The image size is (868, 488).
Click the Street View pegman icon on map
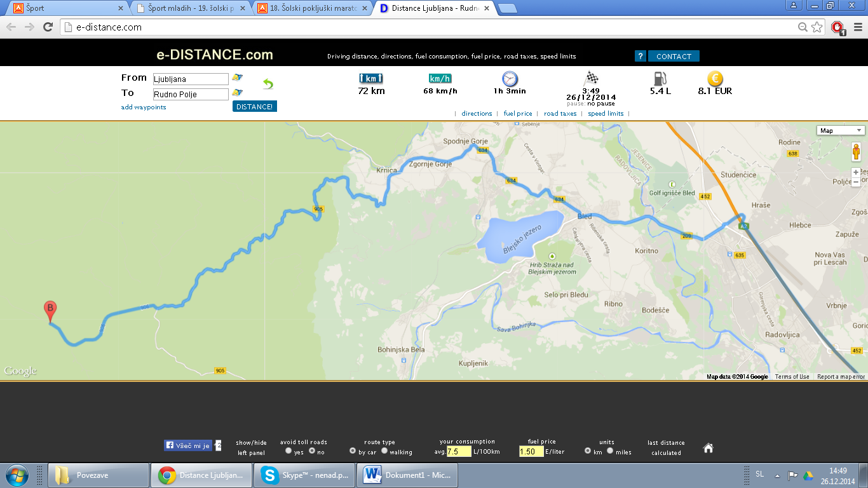point(856,152)
